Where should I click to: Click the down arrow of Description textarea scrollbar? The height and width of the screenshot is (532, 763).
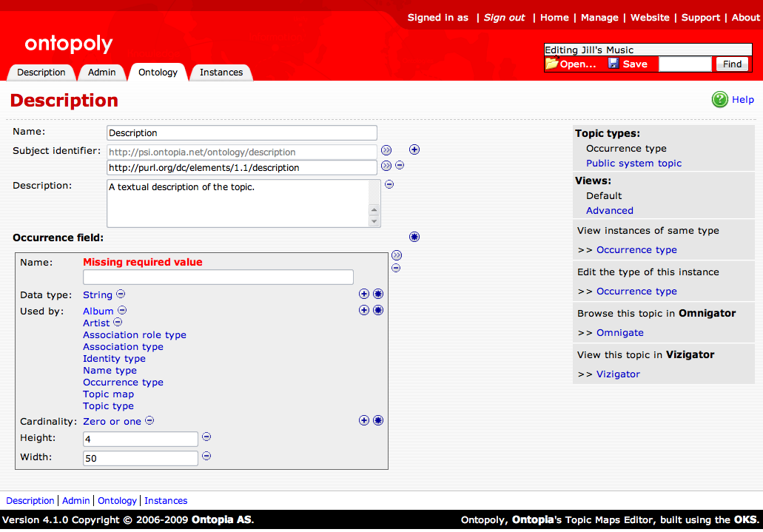point(374,221)
